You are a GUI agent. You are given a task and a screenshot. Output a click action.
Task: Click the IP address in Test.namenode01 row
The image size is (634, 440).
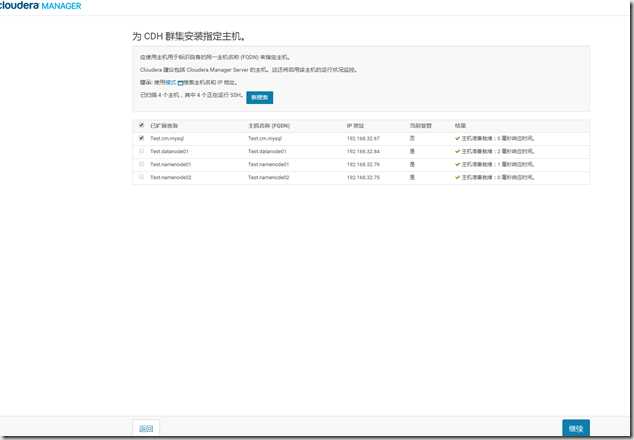click(x=363, y=164)
